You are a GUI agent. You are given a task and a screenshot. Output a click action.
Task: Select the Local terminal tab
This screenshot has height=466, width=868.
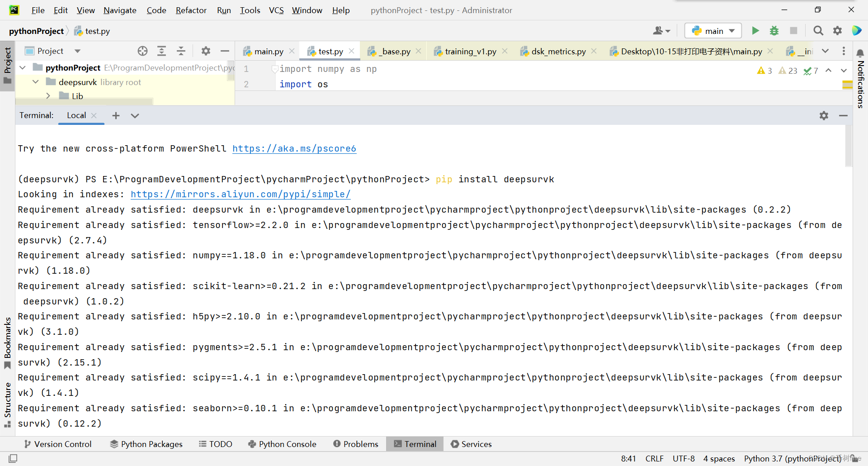(76, 115)
